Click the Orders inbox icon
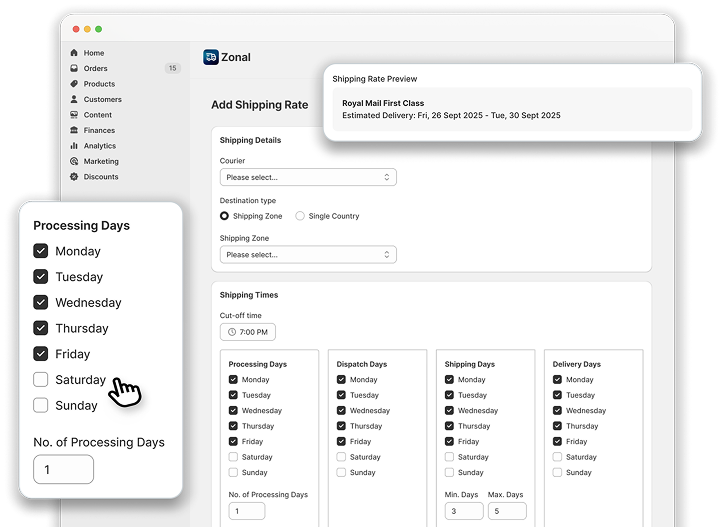This screenshot has height=527, width=723. 74,68
